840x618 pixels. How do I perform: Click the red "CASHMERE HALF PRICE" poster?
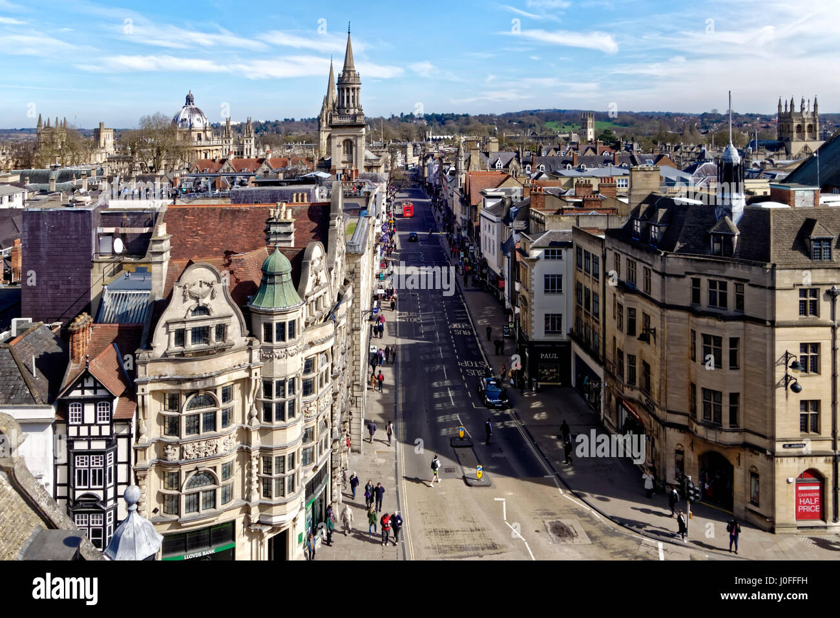(809, 500)
